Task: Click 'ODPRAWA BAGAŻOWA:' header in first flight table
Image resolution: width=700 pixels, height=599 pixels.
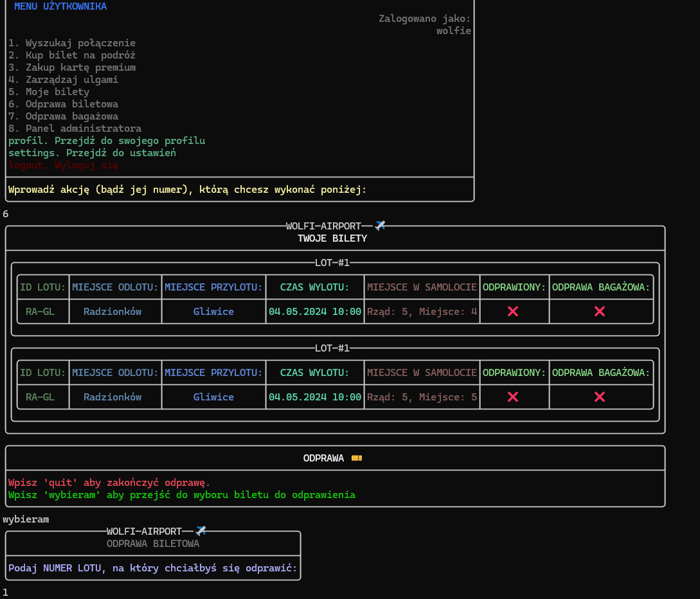Action: coord(601,287)
